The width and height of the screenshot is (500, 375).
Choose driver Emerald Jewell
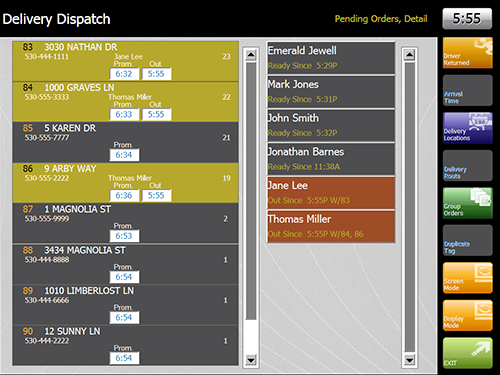tap(331, 58)
